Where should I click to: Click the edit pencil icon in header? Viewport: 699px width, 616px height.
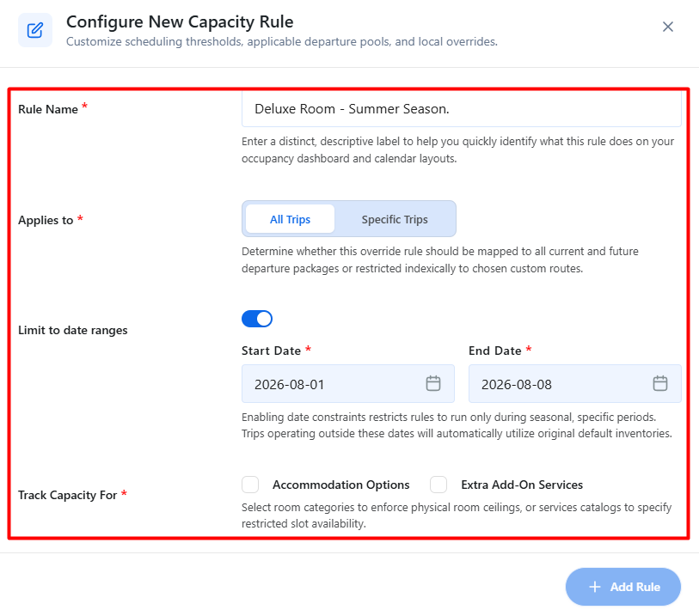click(x=35, y=30)
